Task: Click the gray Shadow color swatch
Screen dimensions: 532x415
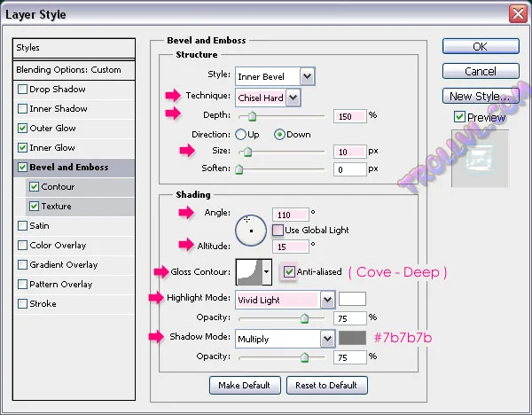Action: click(x=352, y=338)
